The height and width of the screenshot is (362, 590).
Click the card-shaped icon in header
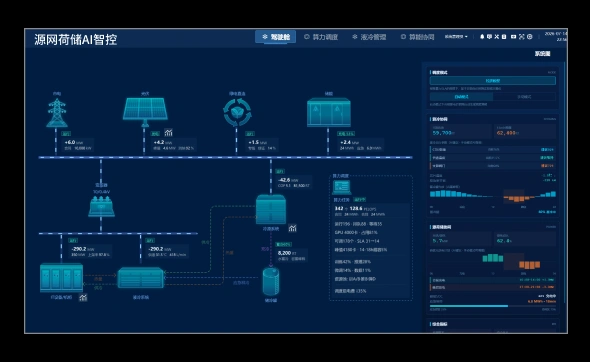[x=513, y=37]
